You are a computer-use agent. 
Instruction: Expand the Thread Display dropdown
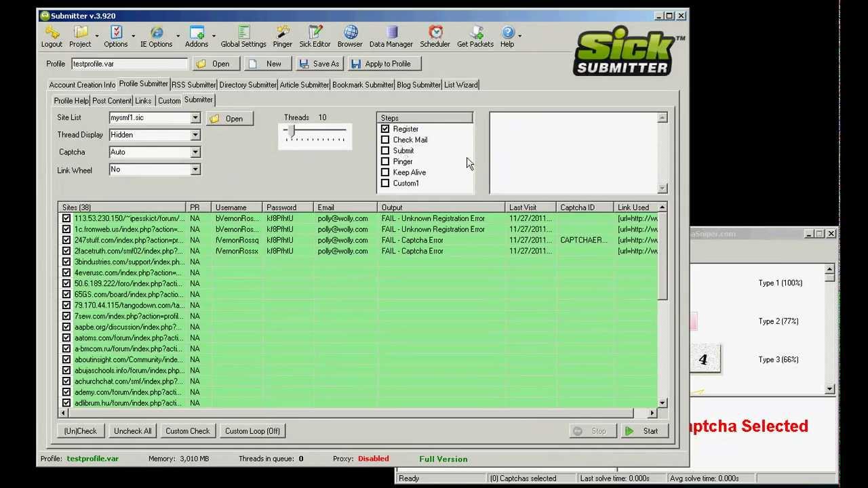pyautogui.click(x=195, y=135)
